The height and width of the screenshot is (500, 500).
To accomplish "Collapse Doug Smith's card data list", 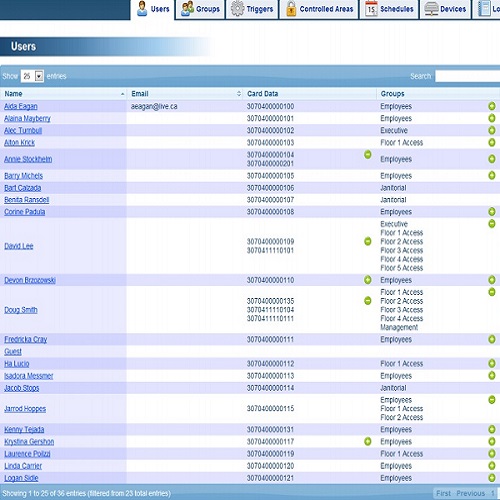I will (x=368, y=301).
